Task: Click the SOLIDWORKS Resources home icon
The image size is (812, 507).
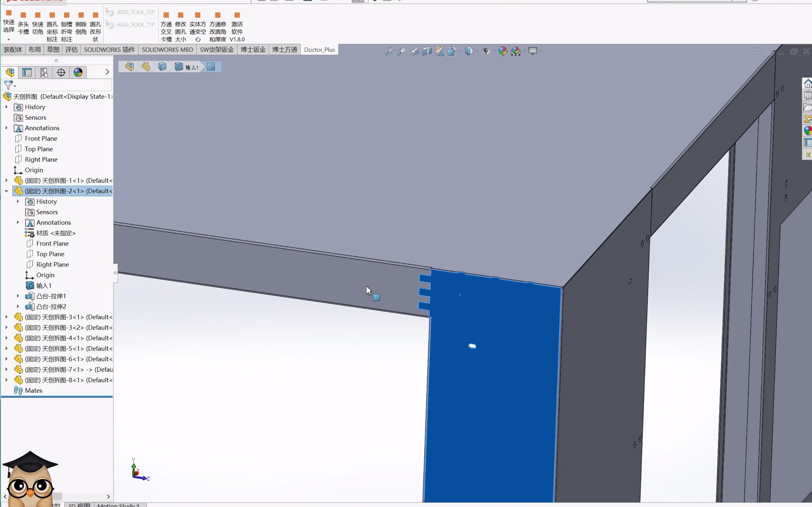Action: point(807,83)
